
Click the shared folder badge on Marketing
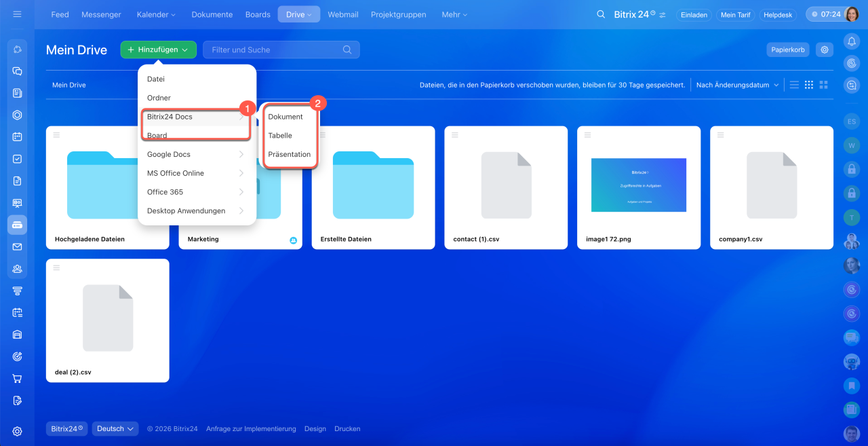point(294,240)
